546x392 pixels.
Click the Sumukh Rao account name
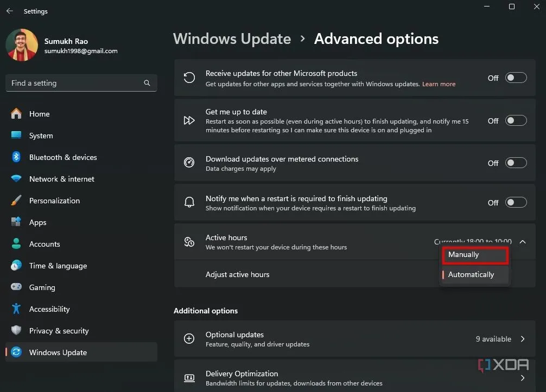66,41
